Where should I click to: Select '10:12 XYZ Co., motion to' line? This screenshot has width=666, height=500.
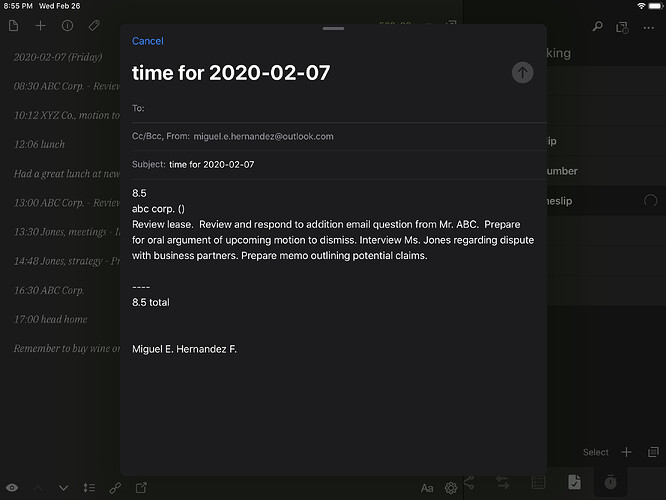67,115
